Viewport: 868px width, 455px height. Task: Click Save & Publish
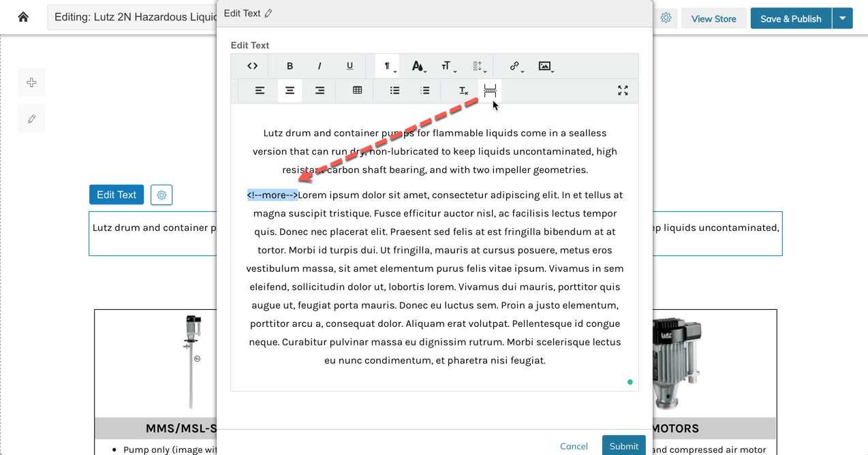(791, 18)
